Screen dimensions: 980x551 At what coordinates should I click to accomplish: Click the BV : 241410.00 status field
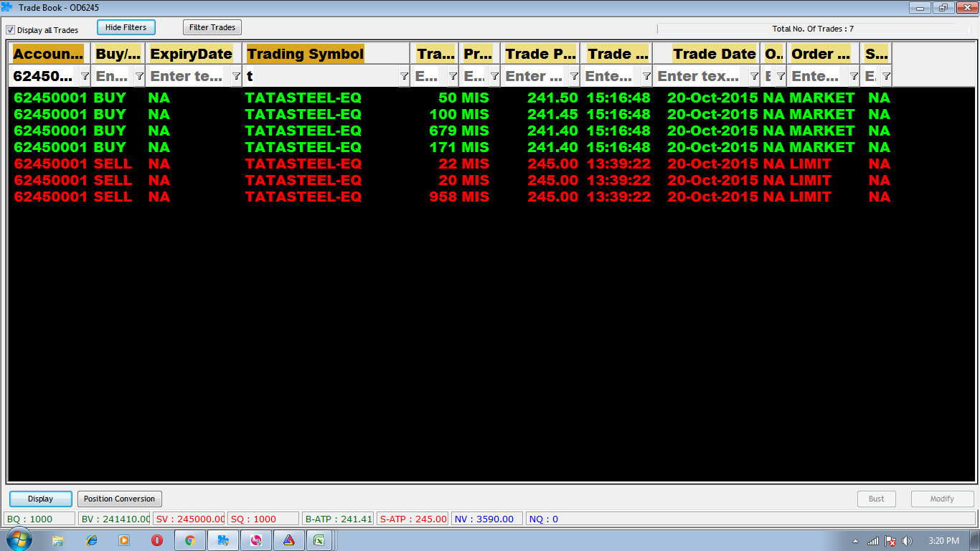115,519
